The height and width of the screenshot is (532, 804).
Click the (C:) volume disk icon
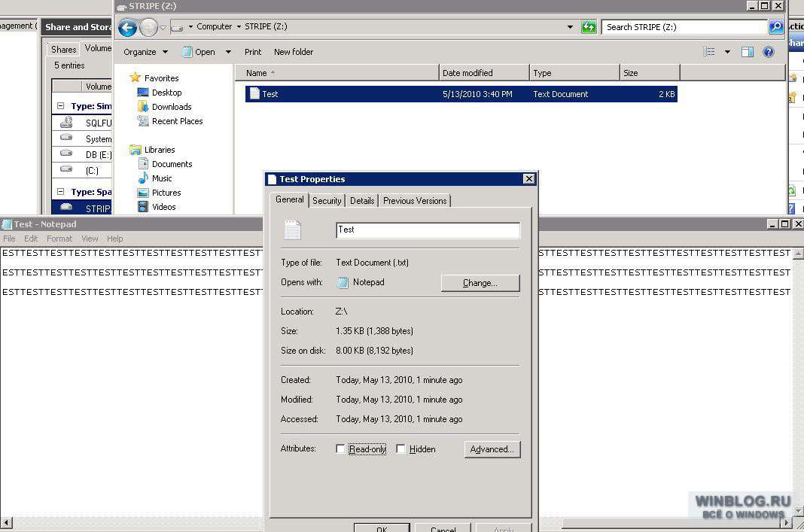coord(66,169)
